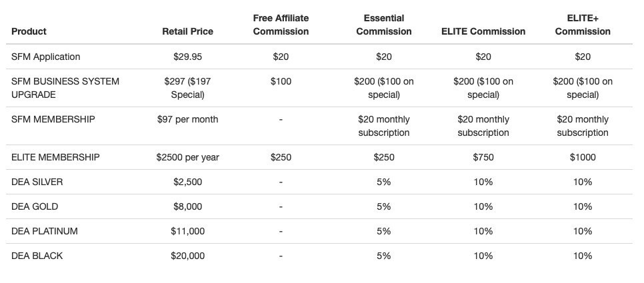
Task: Select the DEA SILVER row label
Action: pos(37,182)
